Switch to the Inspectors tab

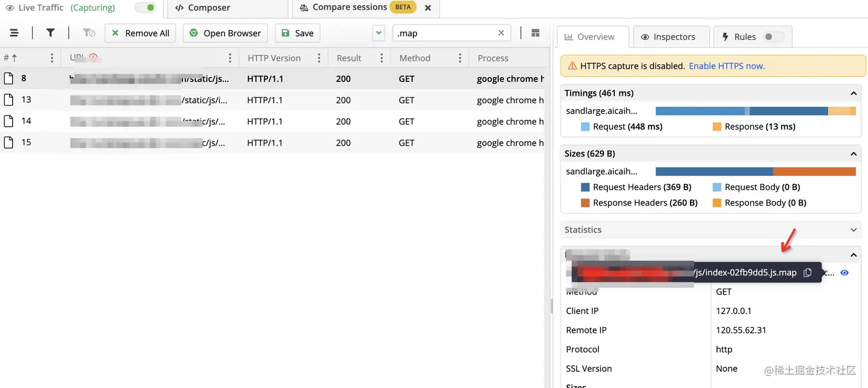coord(672,37)
